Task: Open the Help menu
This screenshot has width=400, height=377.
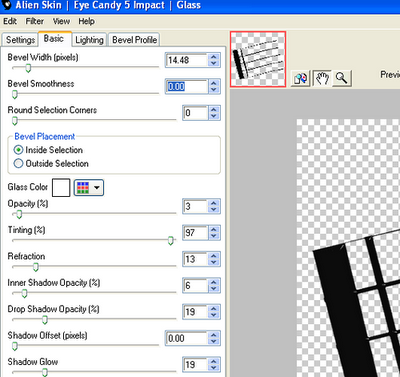Action: point(87,21)
